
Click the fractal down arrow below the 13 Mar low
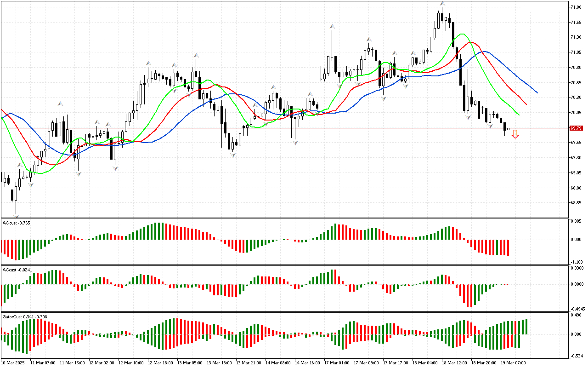(x=233, y=155)
